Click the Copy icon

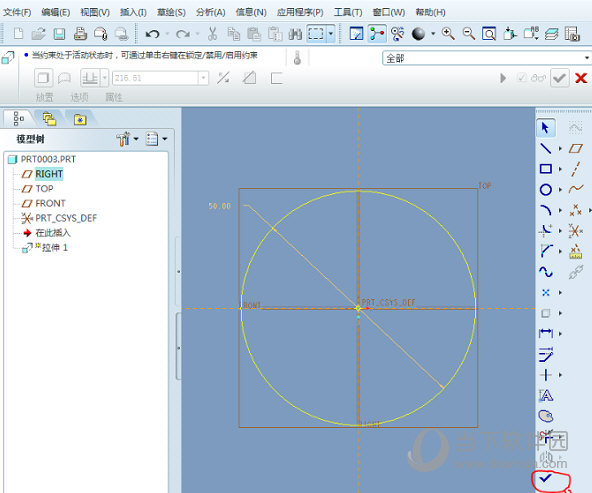point(234,34)
